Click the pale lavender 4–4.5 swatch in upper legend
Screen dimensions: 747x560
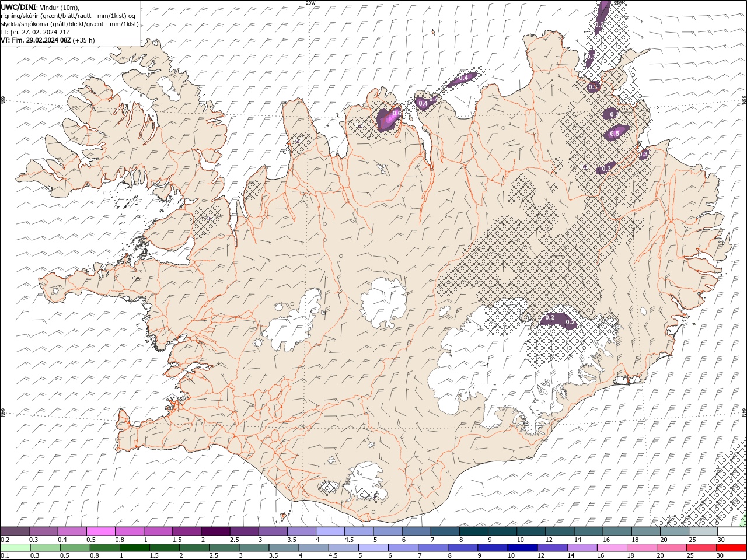pyautogui.click(x=330, y=531)
